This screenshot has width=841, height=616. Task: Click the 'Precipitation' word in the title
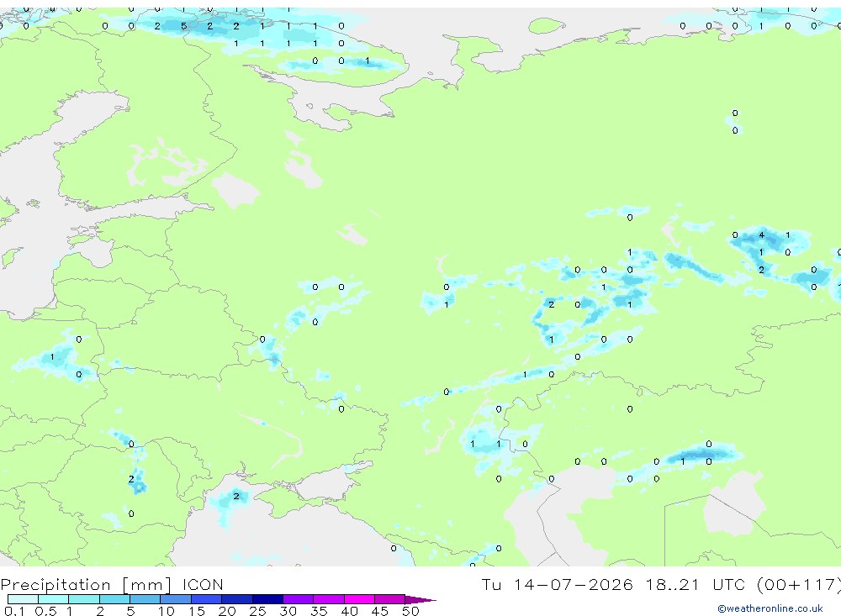click(56, 585)
